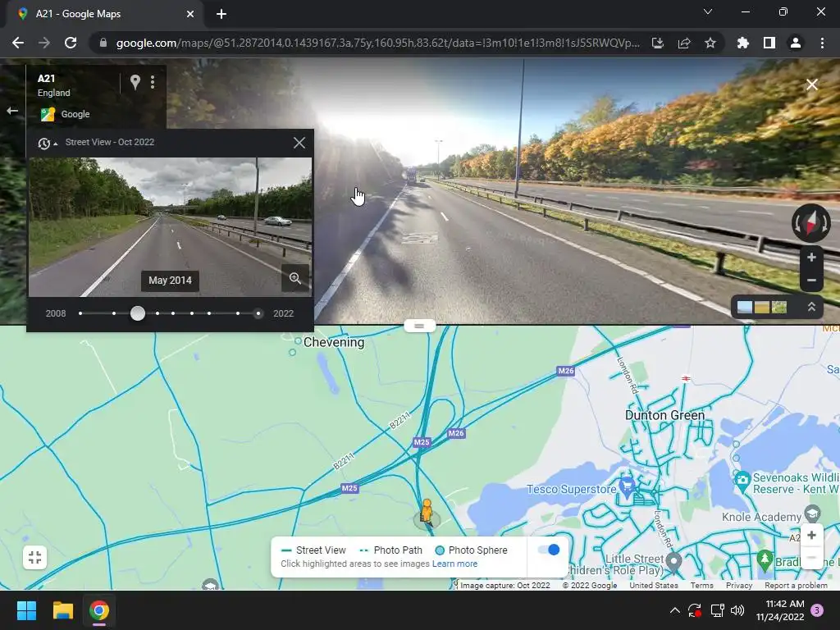Viewport: 840px width, 630px height.
Task: Click the Pegman on the map
Action: pyautogui.click(x=427, y=512)
